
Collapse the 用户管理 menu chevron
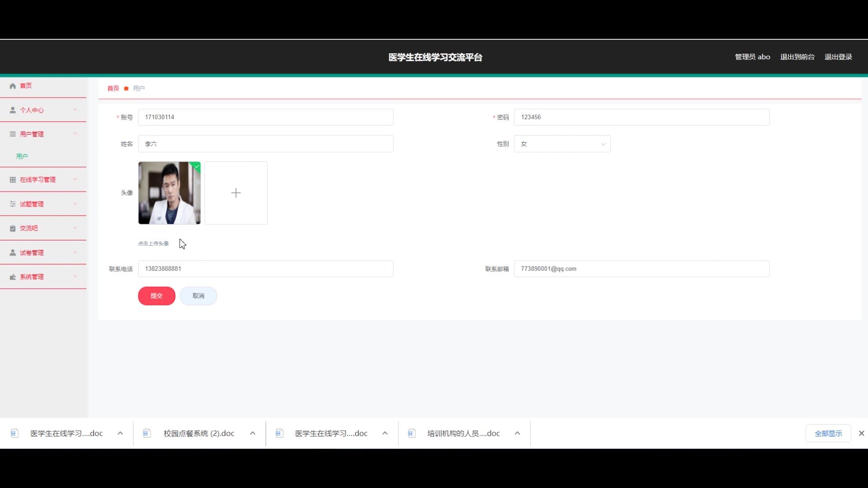75,134
